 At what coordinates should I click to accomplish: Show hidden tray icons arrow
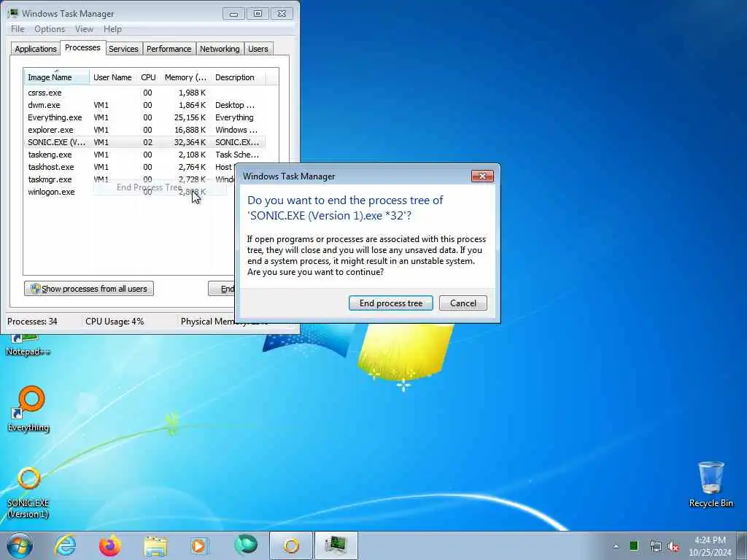click(x=616, y=546)
